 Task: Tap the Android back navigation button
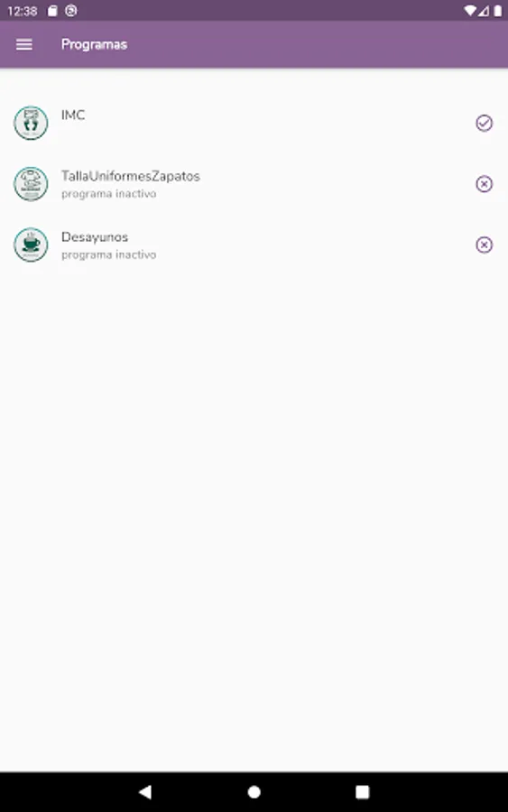pos(145,791)
